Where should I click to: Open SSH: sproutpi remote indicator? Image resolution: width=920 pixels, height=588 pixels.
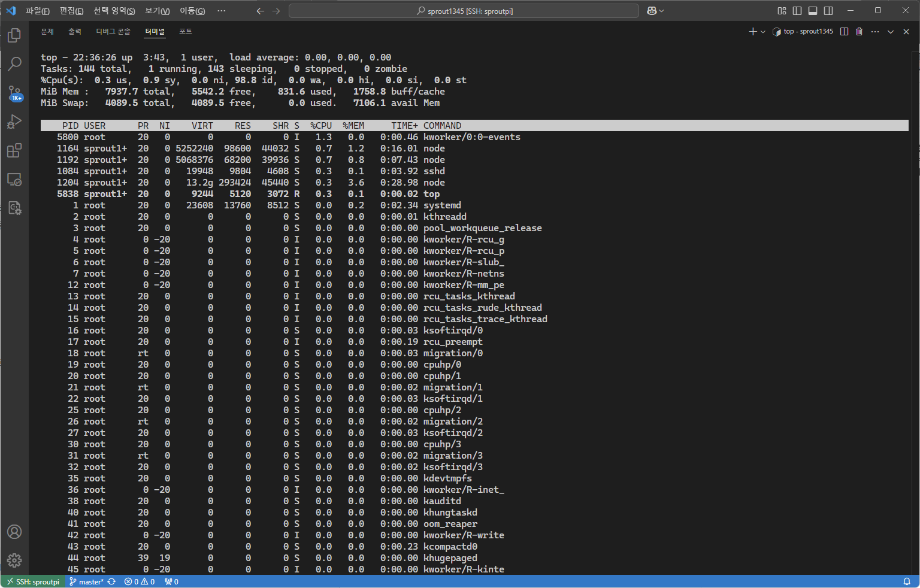coord(33,581)
